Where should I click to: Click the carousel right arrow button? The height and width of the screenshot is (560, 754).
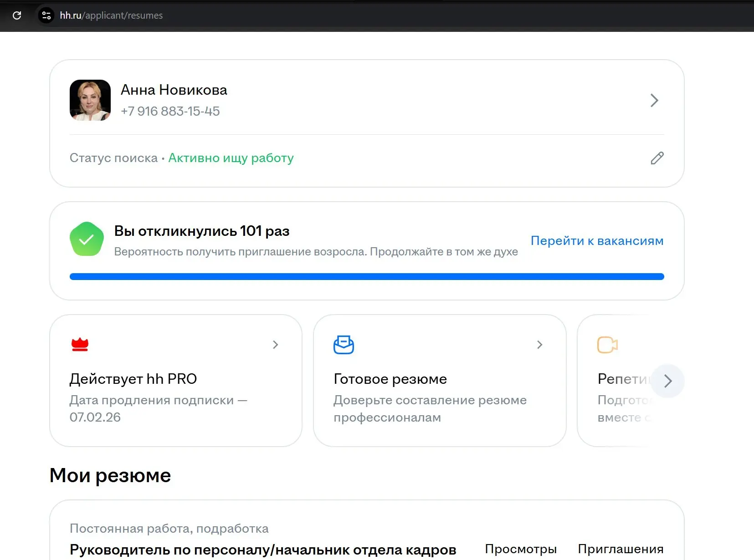tap(667, 381)
